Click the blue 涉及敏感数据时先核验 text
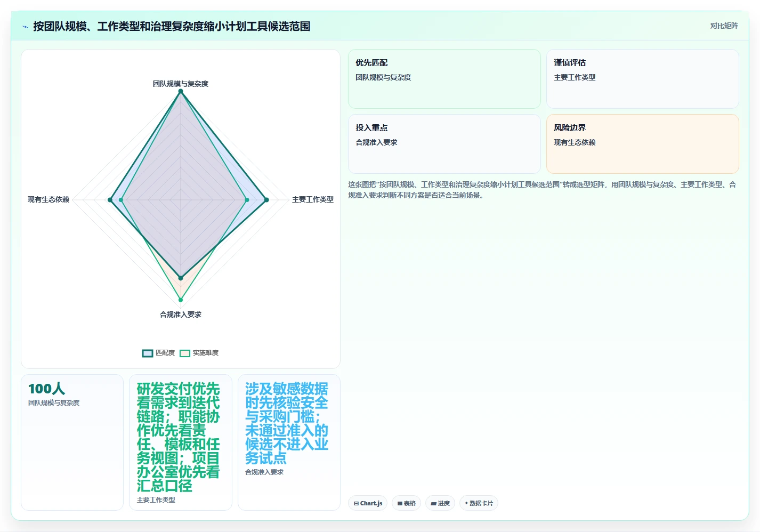 pyautogui.click(x=287, y=423)
